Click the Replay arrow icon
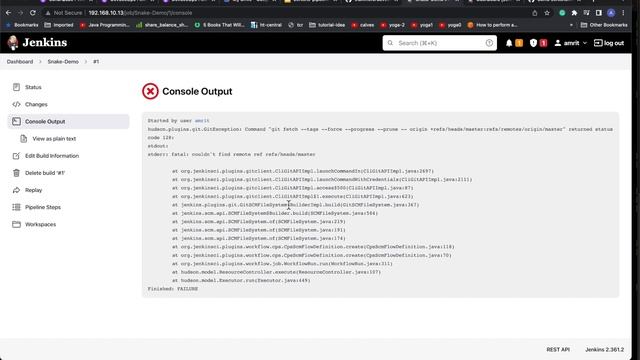The image size is (640, 360). [x=16, y=190]
